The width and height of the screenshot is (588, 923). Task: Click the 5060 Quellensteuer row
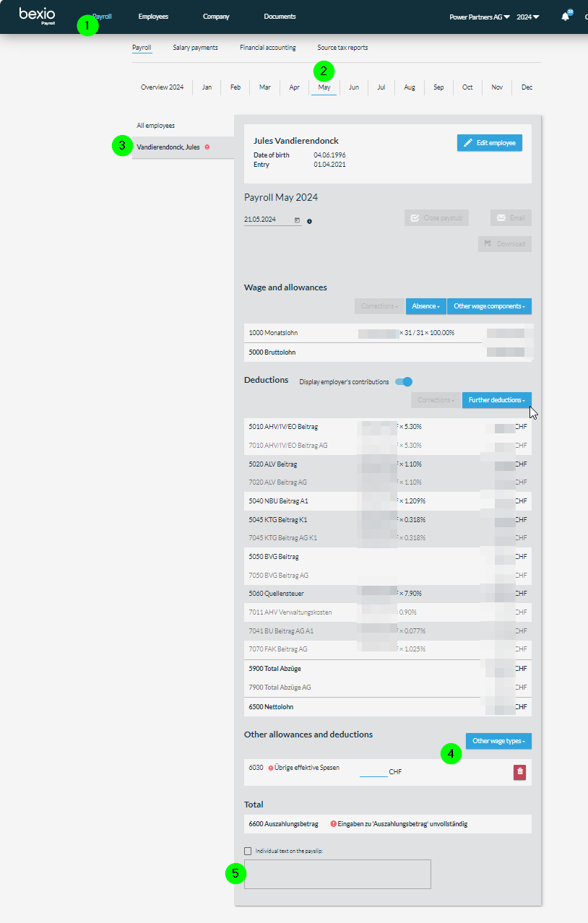[x=388, y=594]
